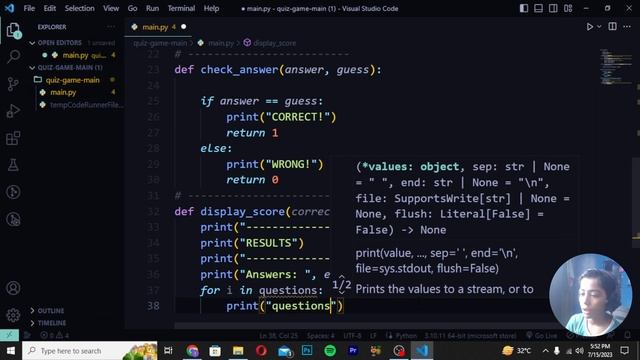Close the main.py tab via unsaved dot
640x360 pixels.
click(183, 27)
